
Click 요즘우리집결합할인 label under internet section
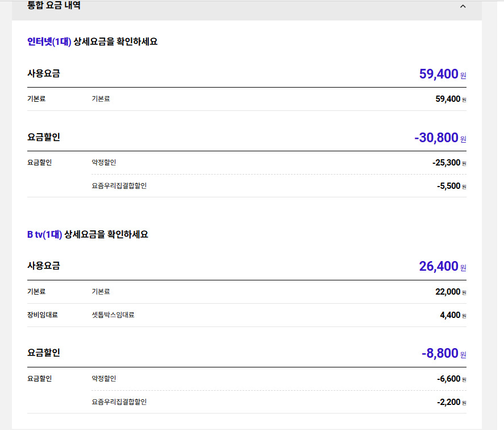coord(119,186)
